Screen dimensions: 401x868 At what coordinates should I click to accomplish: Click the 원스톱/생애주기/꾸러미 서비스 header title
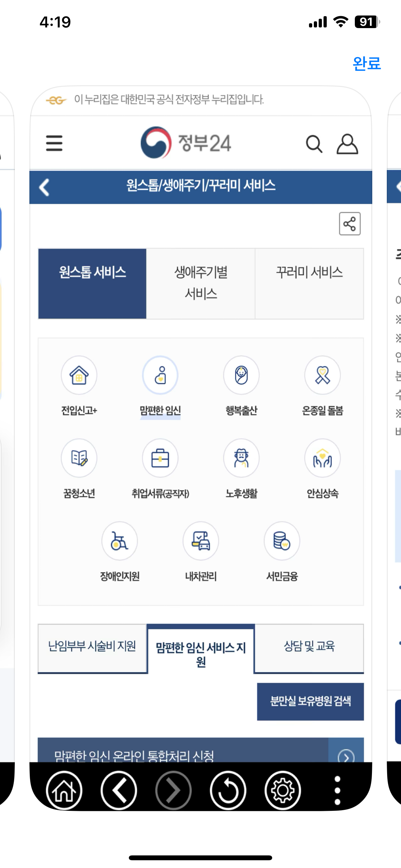tap(201, 186)
